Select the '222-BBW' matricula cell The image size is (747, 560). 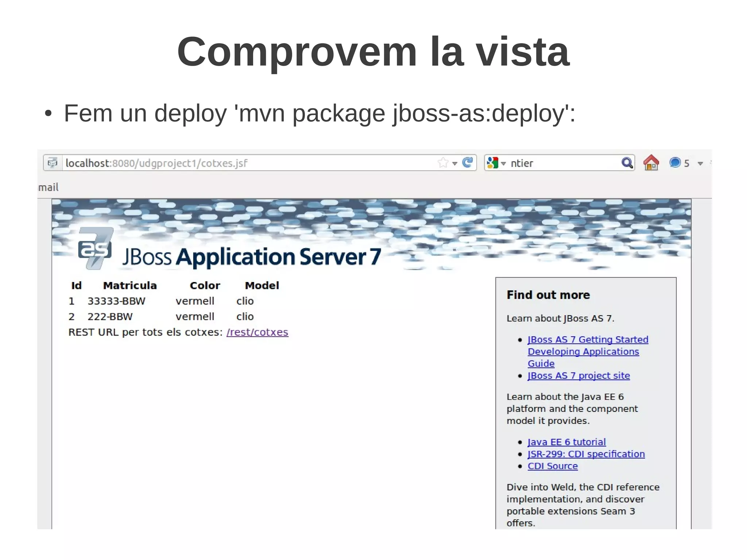tap(110, 316)
